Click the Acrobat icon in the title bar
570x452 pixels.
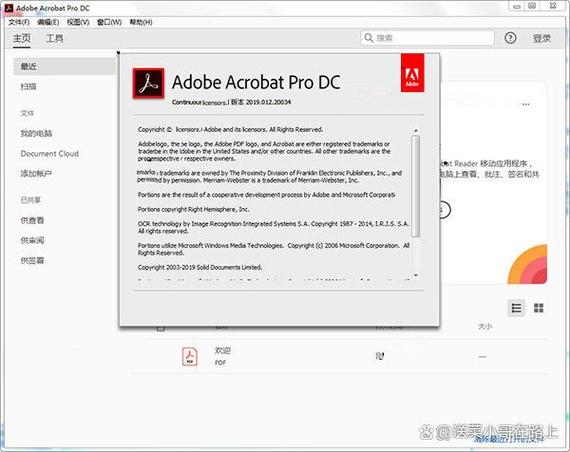point(9,8)
